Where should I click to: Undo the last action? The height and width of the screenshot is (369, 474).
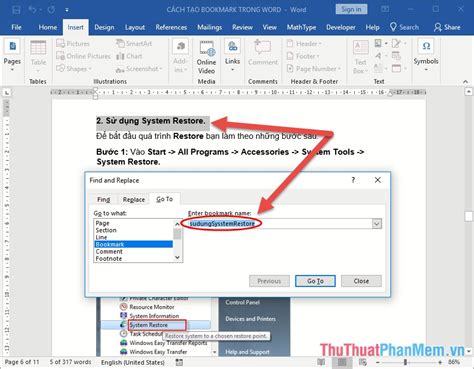click(33, 10)
